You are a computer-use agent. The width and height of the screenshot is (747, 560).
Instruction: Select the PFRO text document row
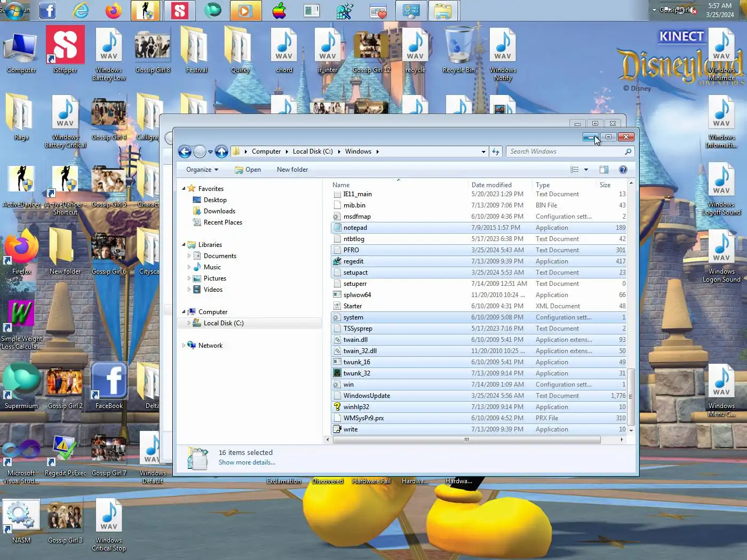(478, 250)
